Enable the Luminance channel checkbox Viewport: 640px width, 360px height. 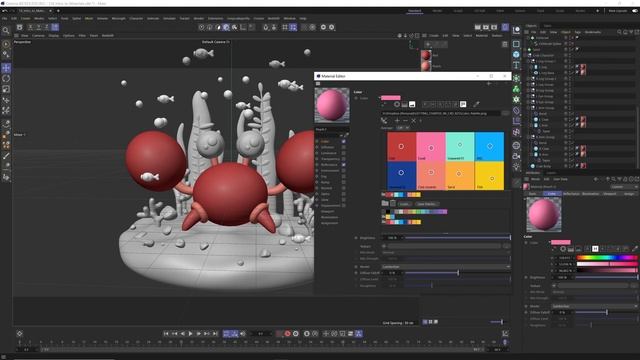344,153
